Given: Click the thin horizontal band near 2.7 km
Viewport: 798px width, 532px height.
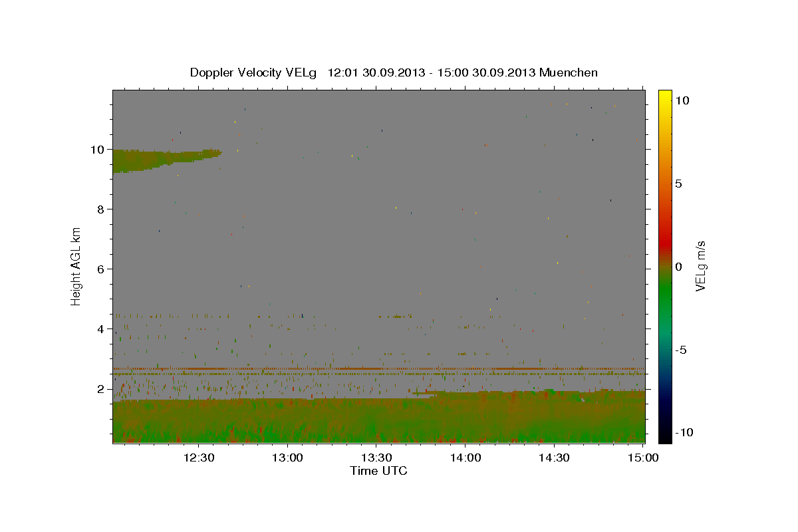Looking at the screenshot, I should (378, 368).
